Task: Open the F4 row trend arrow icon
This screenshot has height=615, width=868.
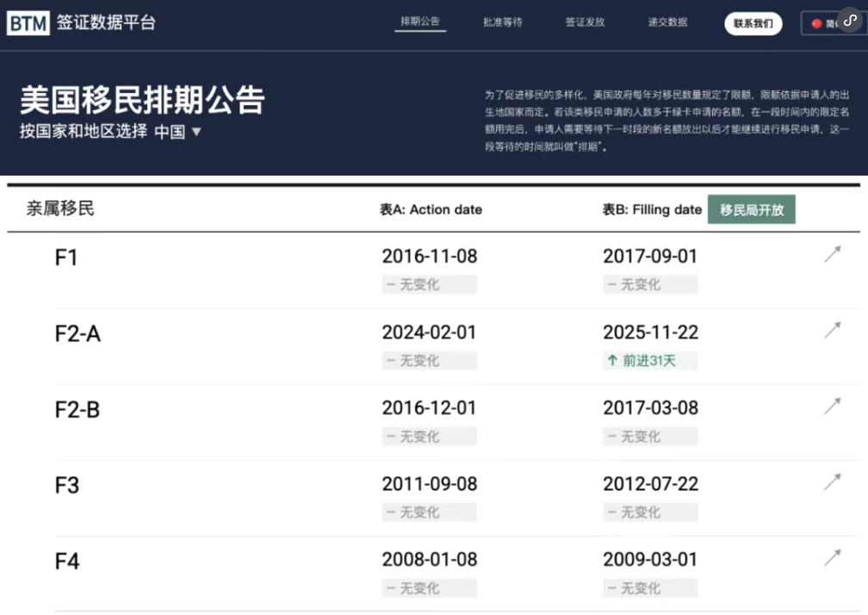Action: [x=832, y=558]
